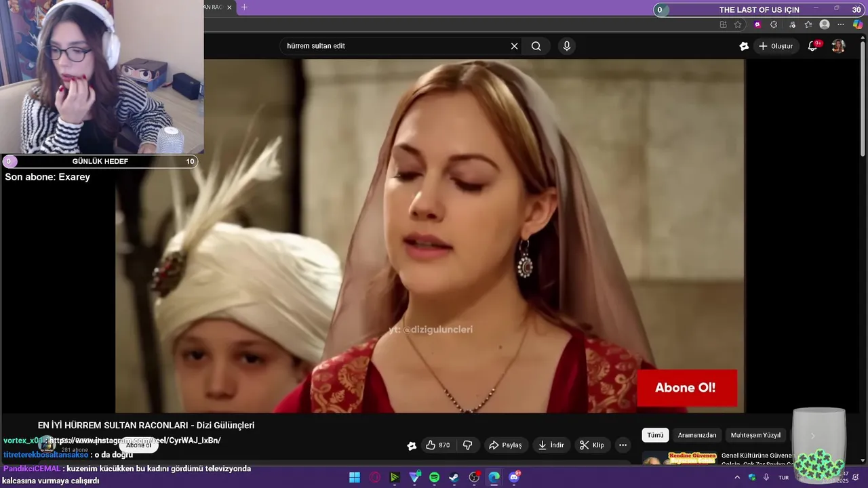
Task: Switch the TUR keyboard language indicator
Action: 784,477
